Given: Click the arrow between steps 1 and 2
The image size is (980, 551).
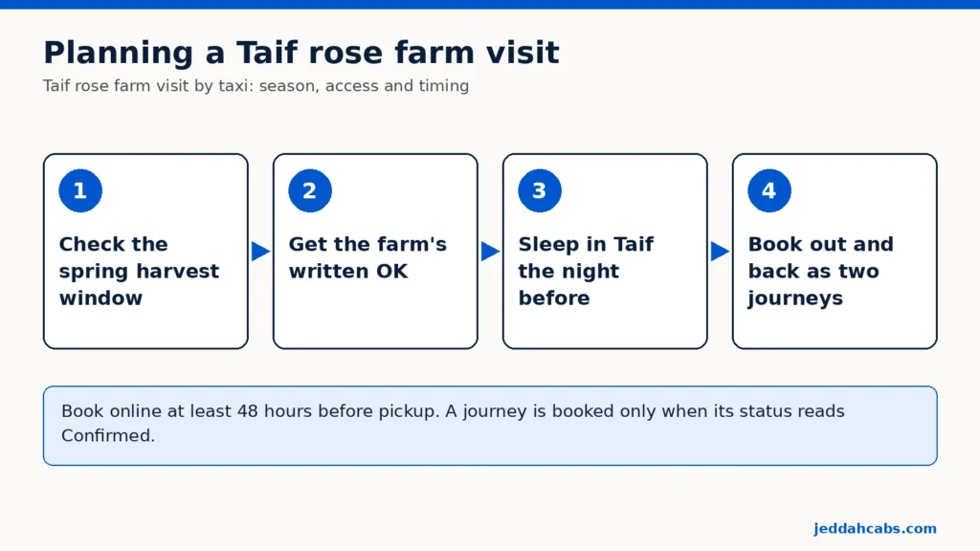Looking at the screenshot, I should pyautogui.click(x=260, y=252).
